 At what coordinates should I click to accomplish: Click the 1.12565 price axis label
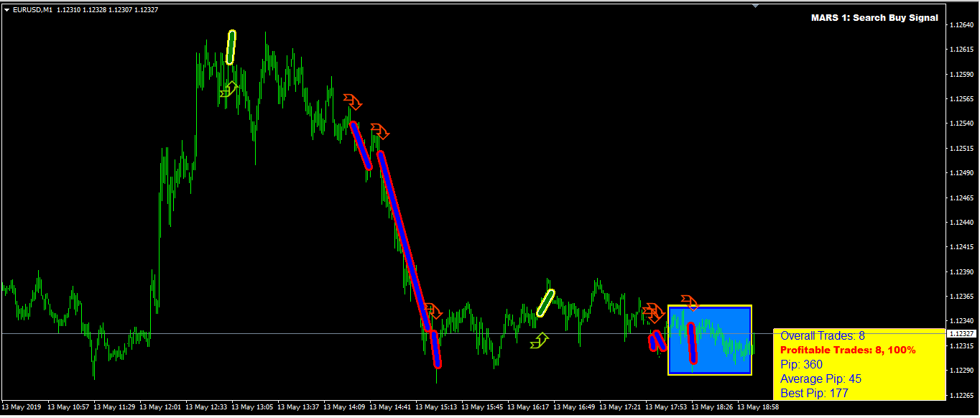[961, 99]
